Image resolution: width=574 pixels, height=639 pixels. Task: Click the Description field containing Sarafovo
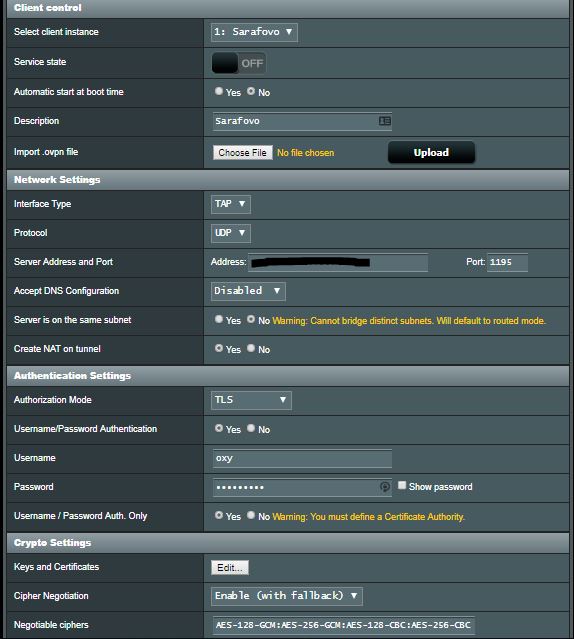pyautogui.click(x=302, y=121)
